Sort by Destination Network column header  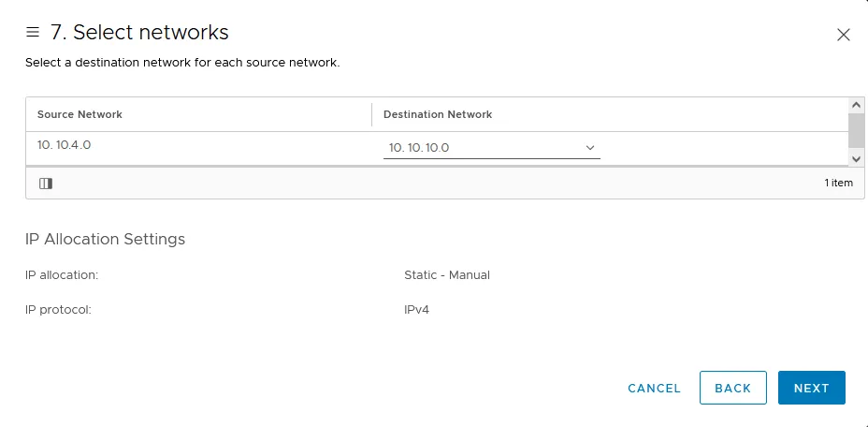click(x=438, y=114)
